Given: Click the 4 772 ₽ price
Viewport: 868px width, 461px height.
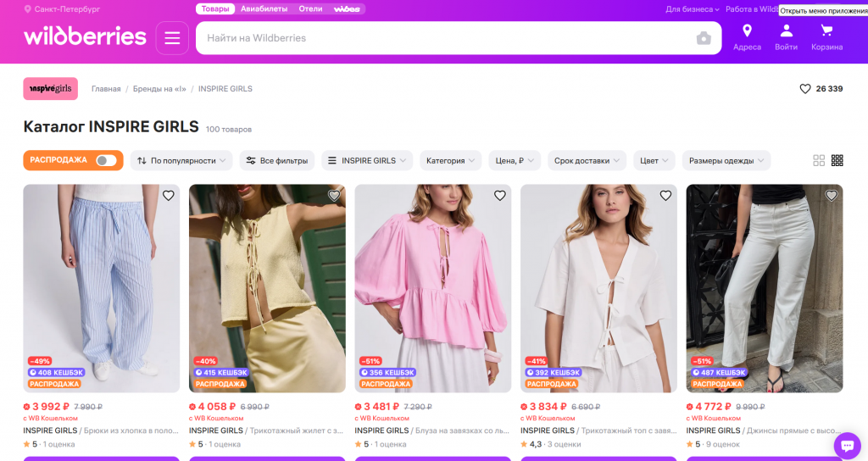Looking at the screenshot, I should (713, 407).
